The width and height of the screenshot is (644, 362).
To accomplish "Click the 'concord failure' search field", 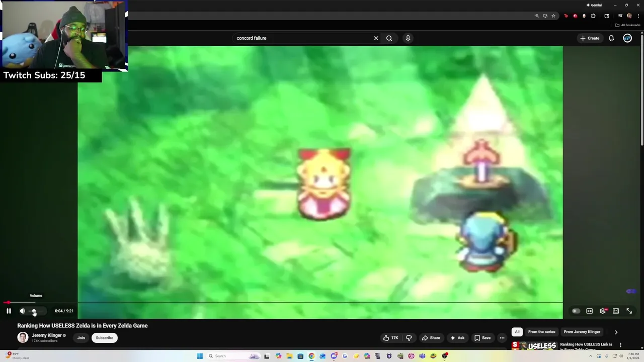I will click(302, 38).
